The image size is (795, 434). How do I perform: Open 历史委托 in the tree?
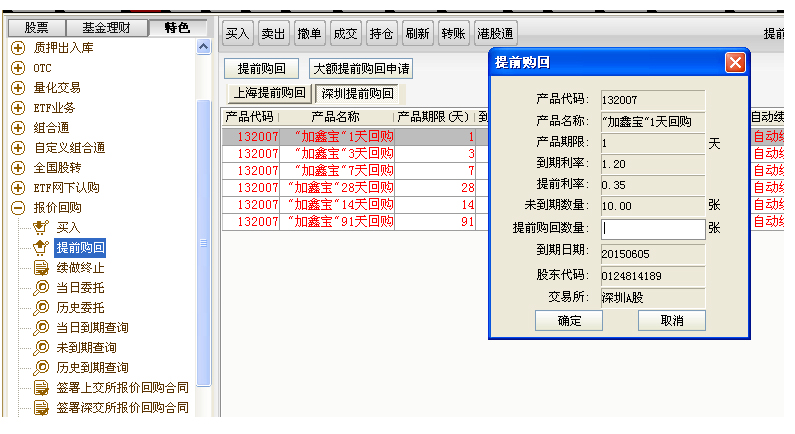click(x=80, y=308)
